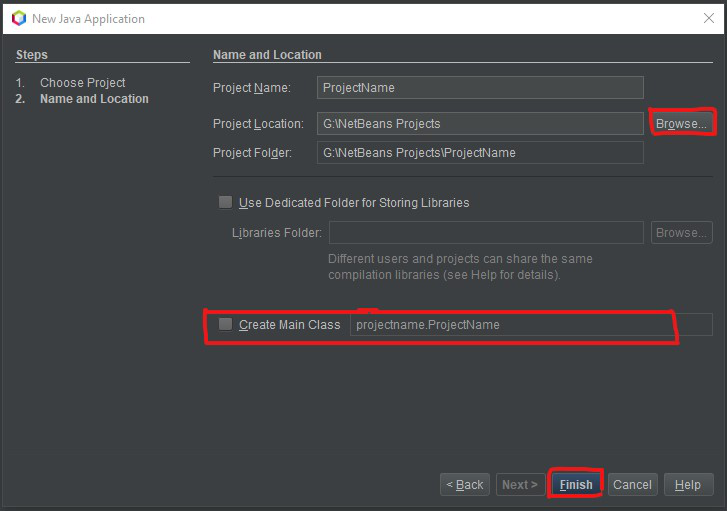Focus the Project Location path field

pyautogui.click(x=480, y=124)
